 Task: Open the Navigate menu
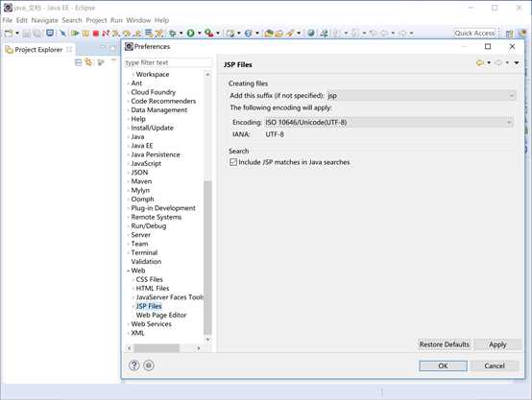(44, 20)
